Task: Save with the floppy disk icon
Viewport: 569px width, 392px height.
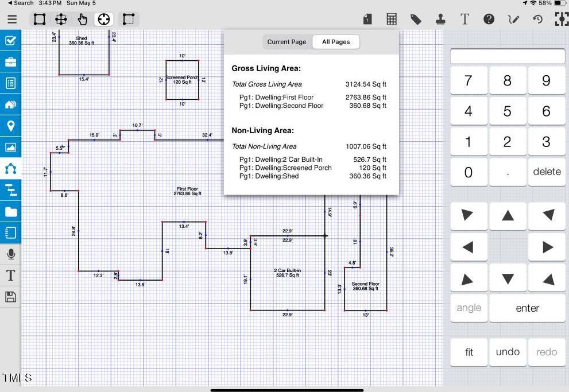Action: [x=11, y=297]
